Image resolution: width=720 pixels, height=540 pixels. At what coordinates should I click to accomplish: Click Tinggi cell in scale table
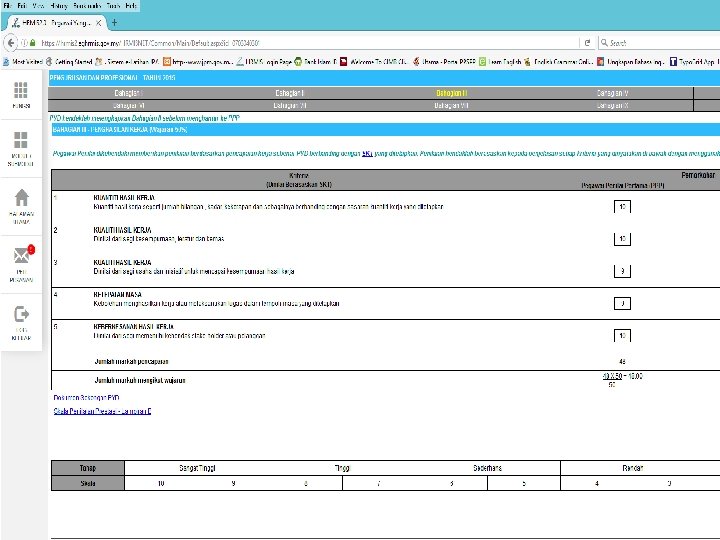coord(342,468)
